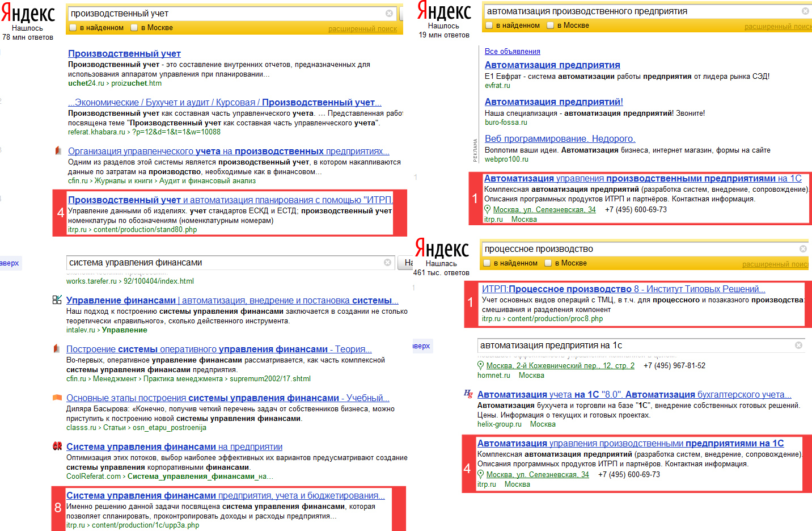The image size is (812, 531).
Task: Click favicon beside 'Построение системы оперативного управления' result
Action: pyautogui.click(x=56, y=349)
